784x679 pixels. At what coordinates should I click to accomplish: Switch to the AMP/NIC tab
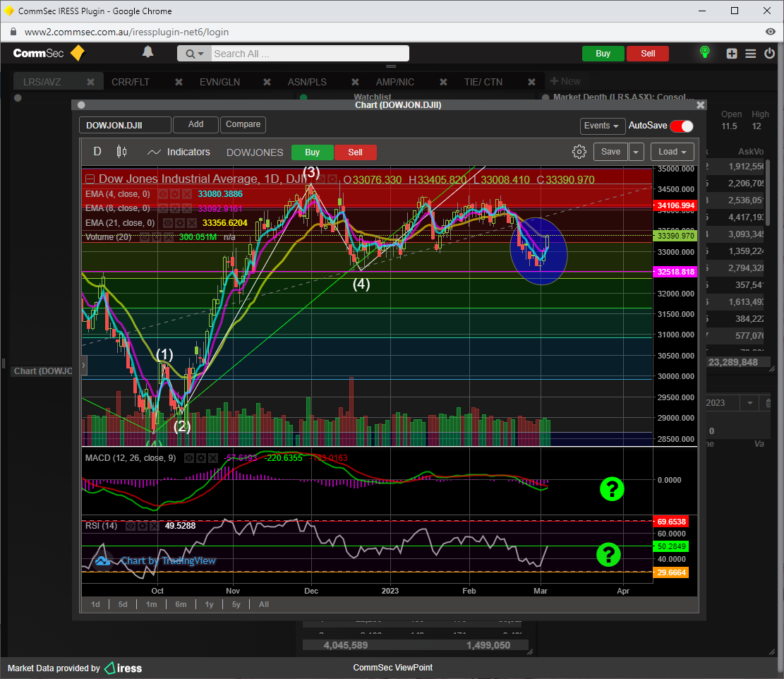[x=395, y=82]
